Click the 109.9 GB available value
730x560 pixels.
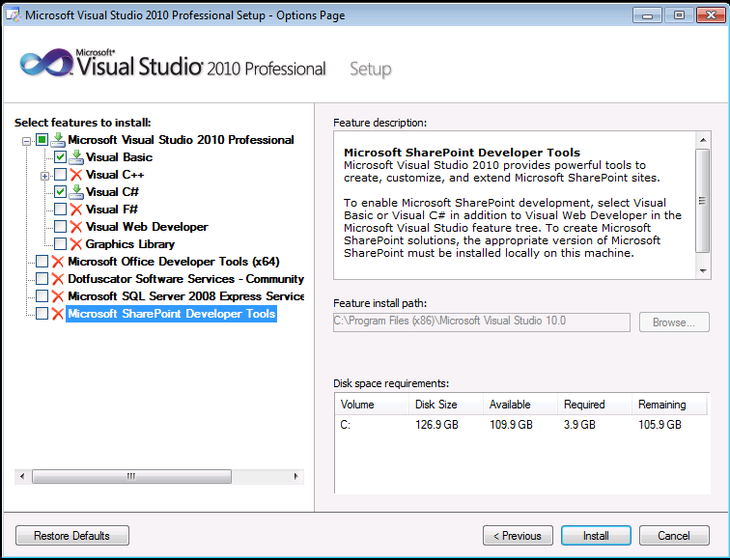point(511,425)
